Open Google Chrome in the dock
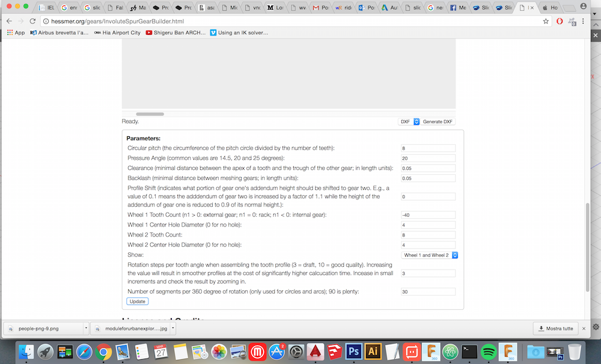This screenshot has height=364, width=601. (x=103, y=352)
